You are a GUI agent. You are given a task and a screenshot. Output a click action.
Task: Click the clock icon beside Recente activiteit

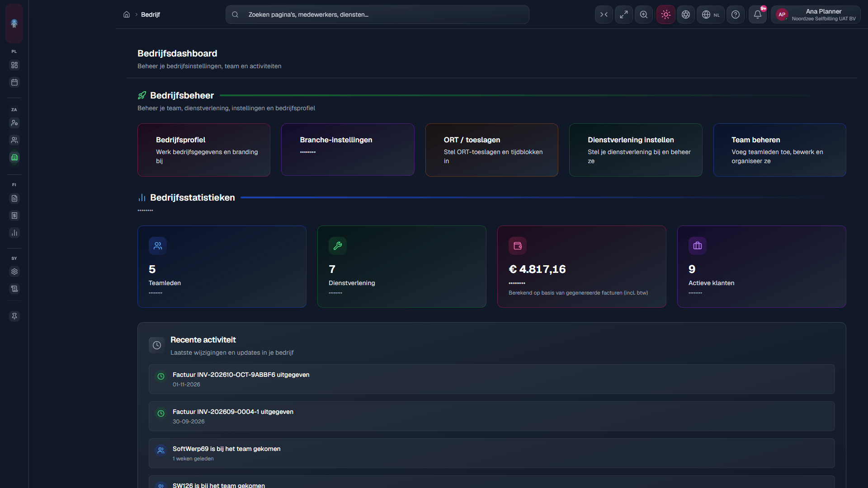[x=157, y=345]
